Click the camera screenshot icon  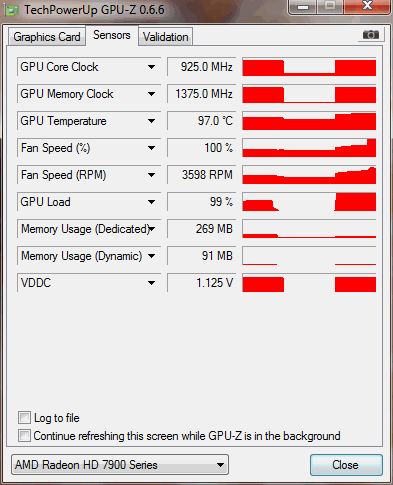click(371, 35)
